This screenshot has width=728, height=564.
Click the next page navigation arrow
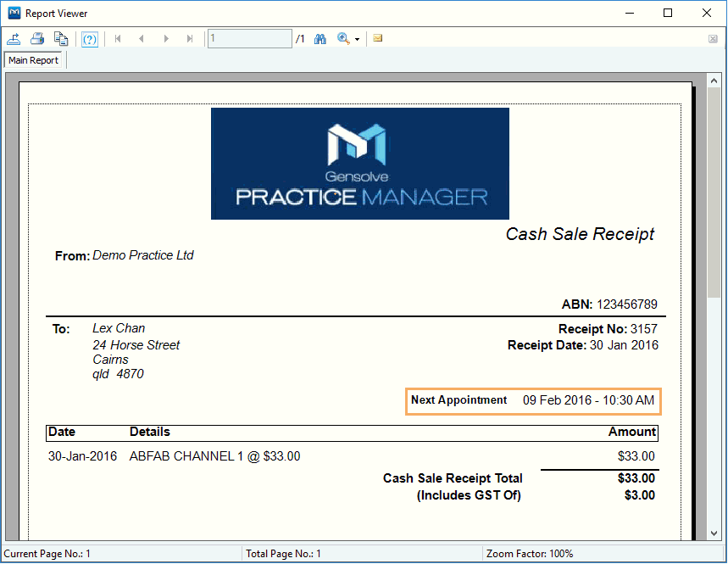coord(166,39)
